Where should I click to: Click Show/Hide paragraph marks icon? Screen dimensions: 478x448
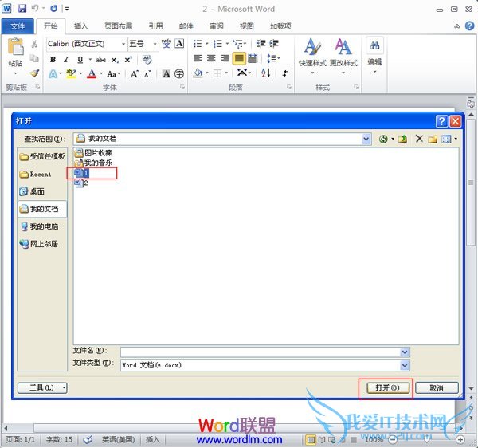tap(286, 73)
